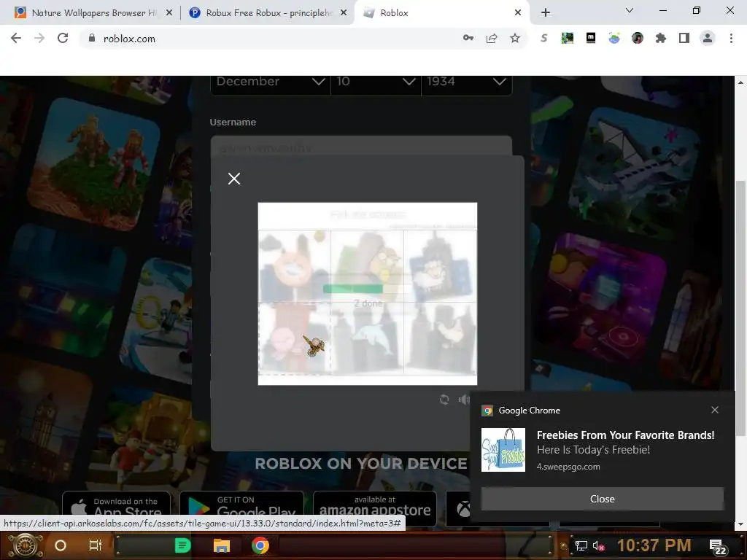This screenshot has width=747, height=560.
Task: Open the green pixel-art extension icon
Action: coord(567,38)
